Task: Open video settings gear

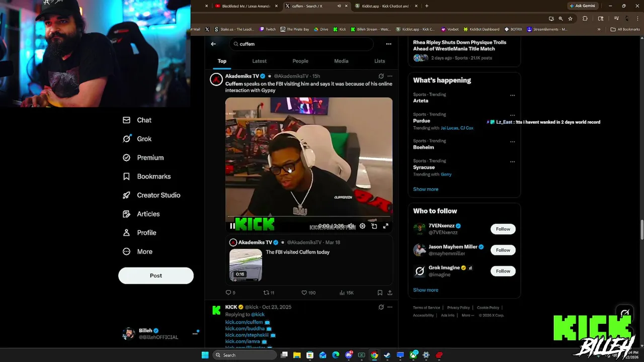Action: 362,226
